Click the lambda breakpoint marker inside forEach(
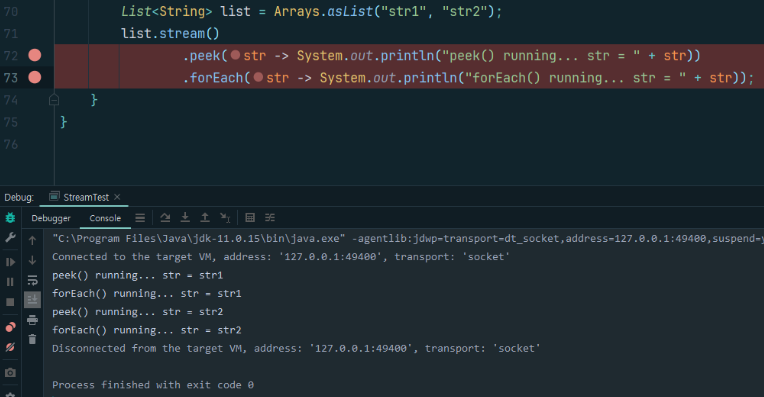This screenshot has height=397, width=764. pyautogui.click(x=258, y=76)
